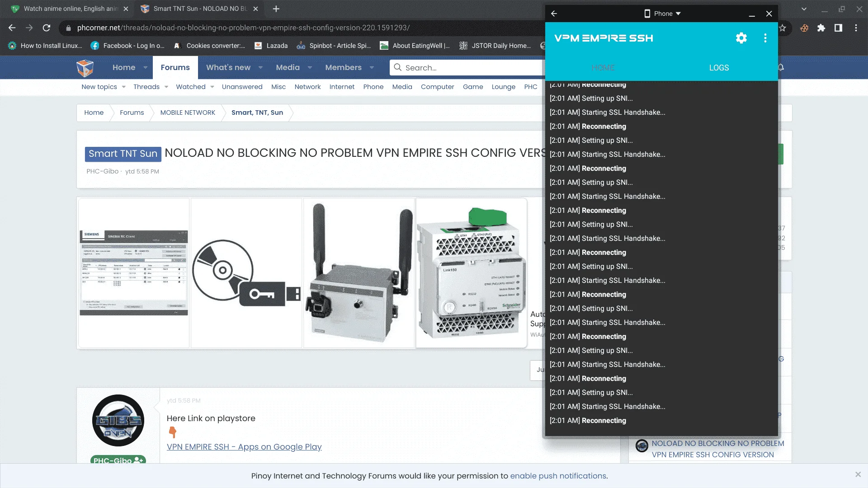This screenshot has width=868, height=488.
Task: Go to Home in the breadcrumb
Action: [x=94, y=113]
